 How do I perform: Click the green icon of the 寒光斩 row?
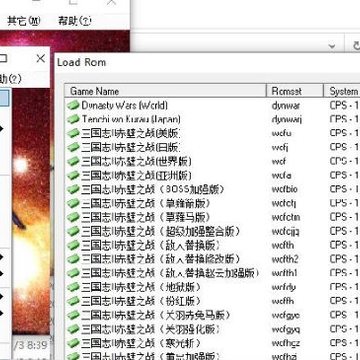[x=73, y=343]
